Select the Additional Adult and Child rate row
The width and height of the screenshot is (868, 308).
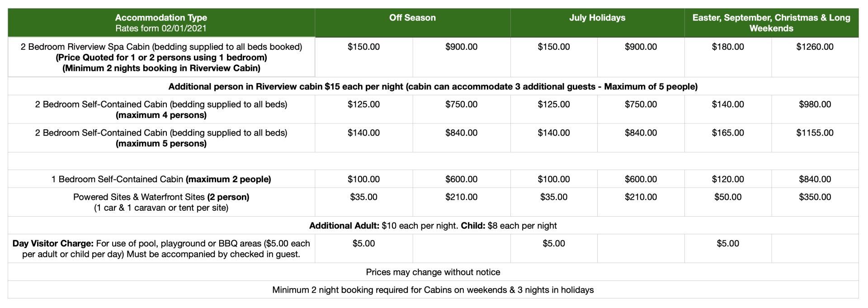coord(433,226)
